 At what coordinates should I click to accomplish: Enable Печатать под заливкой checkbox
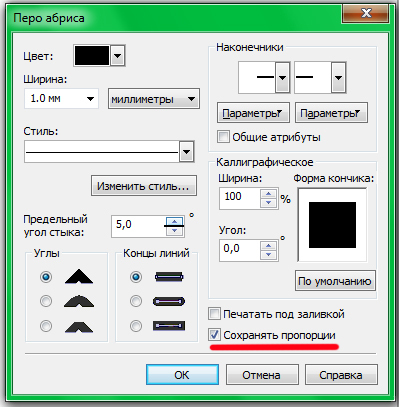214,314
